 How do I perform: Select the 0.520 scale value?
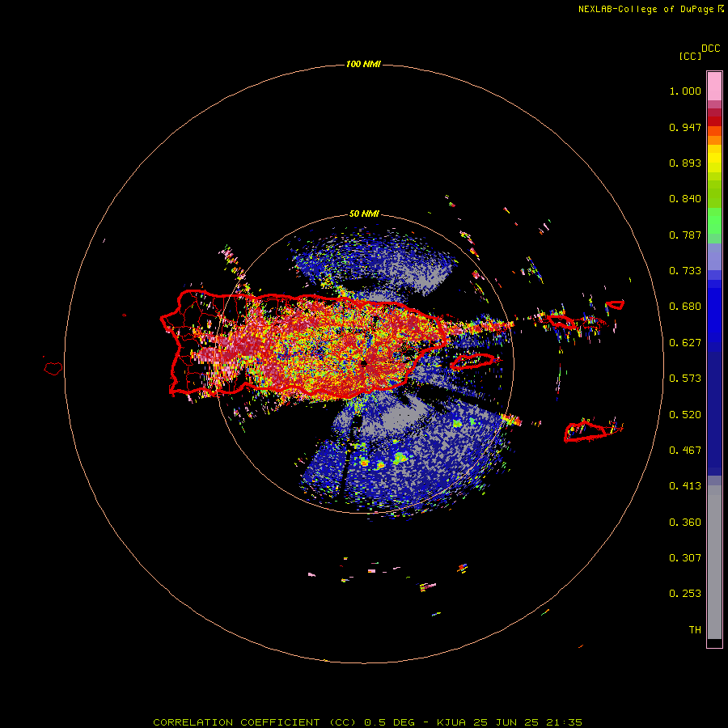click(685, 415)
